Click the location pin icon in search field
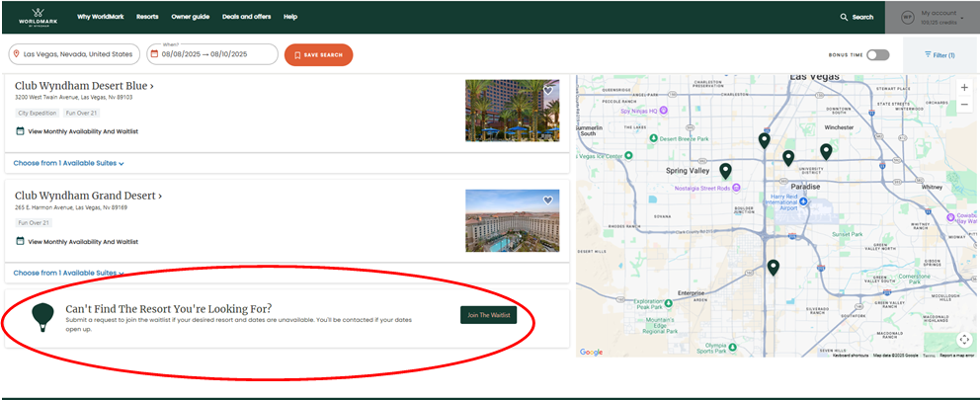The width and height of the screenshot is (980, 400). 16,54
